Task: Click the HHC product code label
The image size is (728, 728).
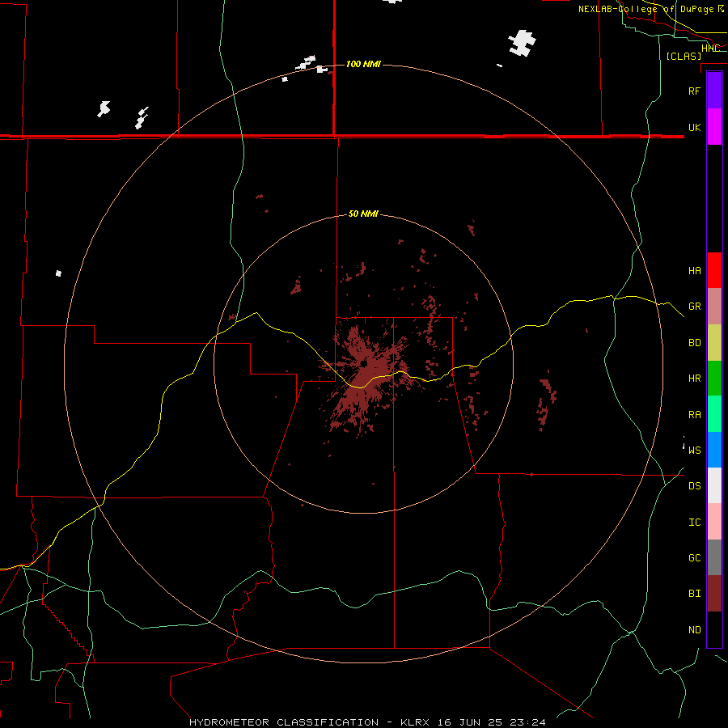Action: [x=710, y=48]
